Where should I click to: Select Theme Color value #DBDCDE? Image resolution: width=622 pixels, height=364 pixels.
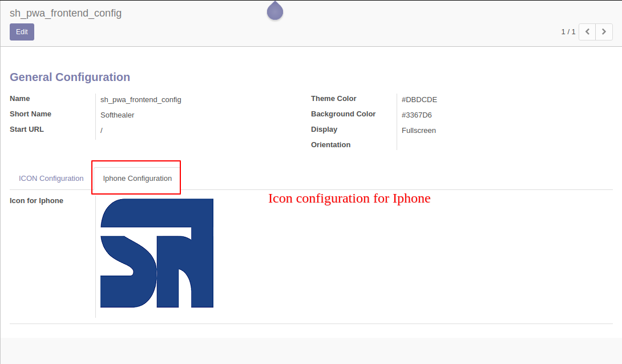(x=419, y=99)
